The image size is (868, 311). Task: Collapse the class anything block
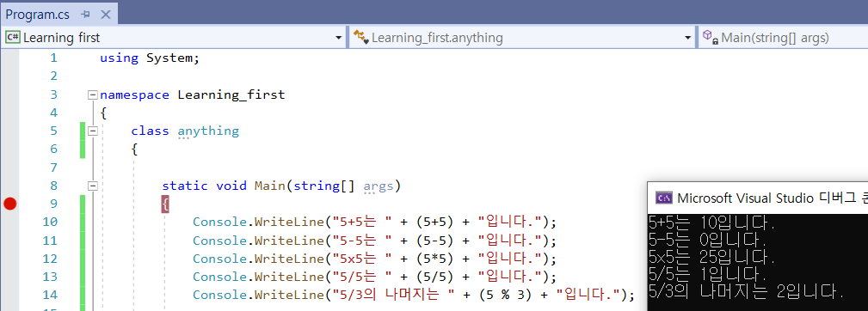(x=92, y=131)
